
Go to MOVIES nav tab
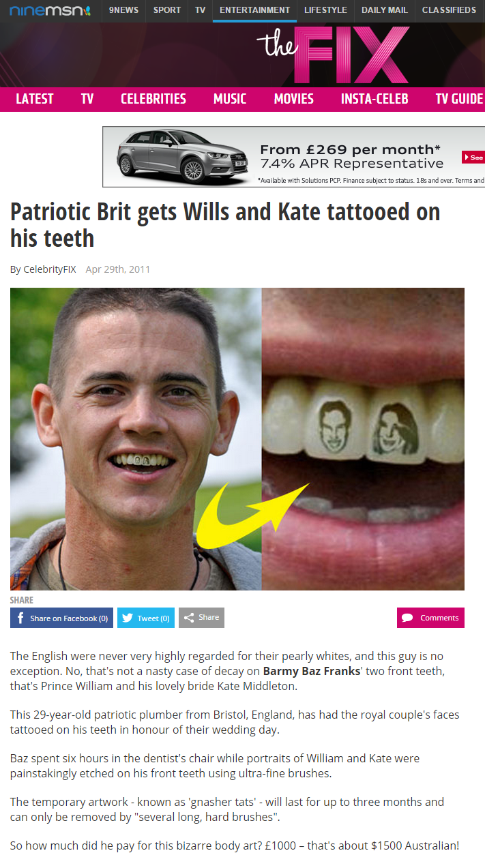293,99
